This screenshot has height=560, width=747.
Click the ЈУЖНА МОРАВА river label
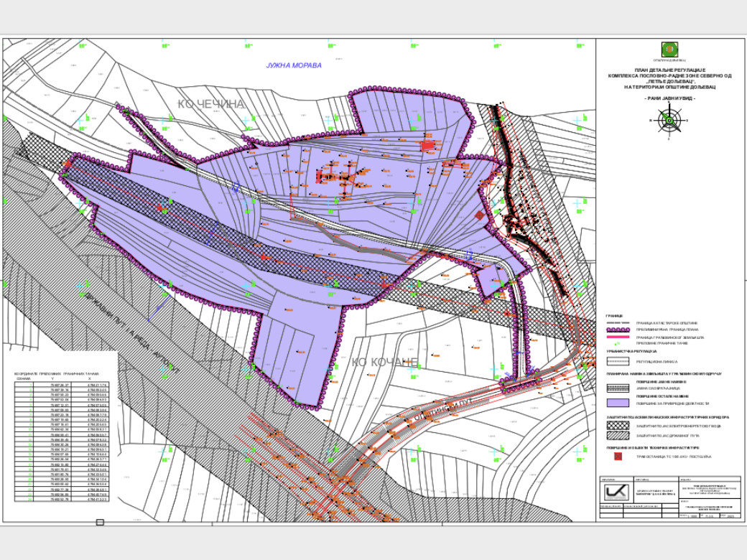pos(294,65)
